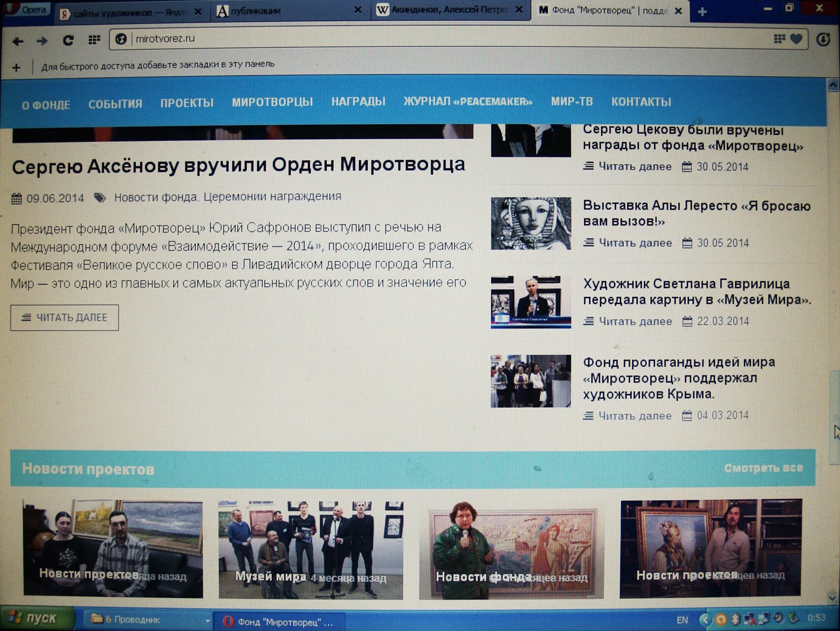Image resolution: width=840 pixels, height=631 pixels.
Task: Open the 'МИРОТВОРЦЫ' menu item
Action: pos(272,102)
